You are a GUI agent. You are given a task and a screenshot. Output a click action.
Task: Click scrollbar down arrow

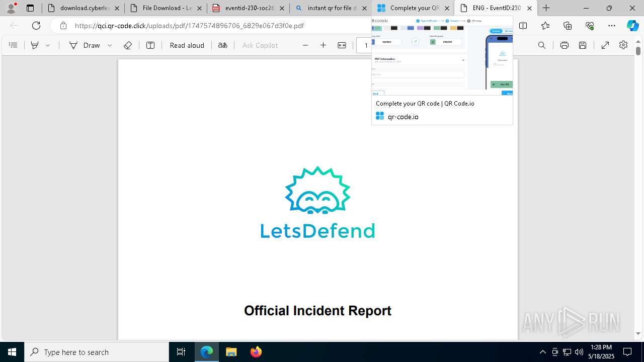[638, 333]
